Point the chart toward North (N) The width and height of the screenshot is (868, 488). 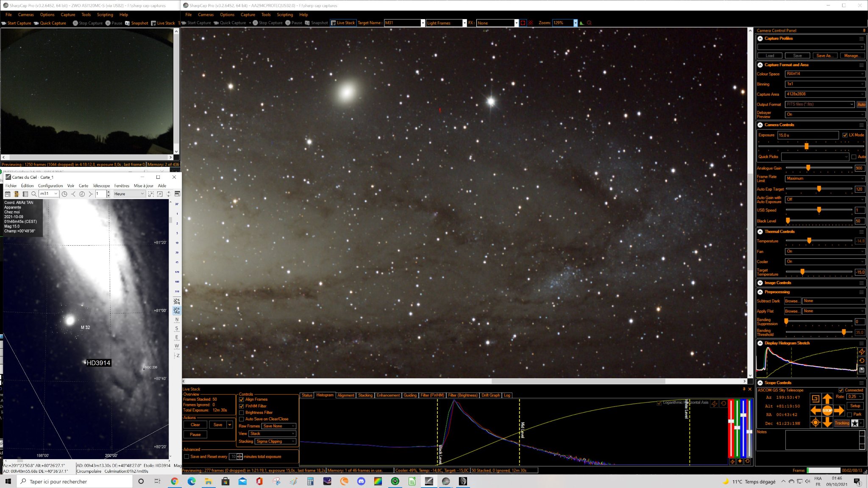pos(177,320)
